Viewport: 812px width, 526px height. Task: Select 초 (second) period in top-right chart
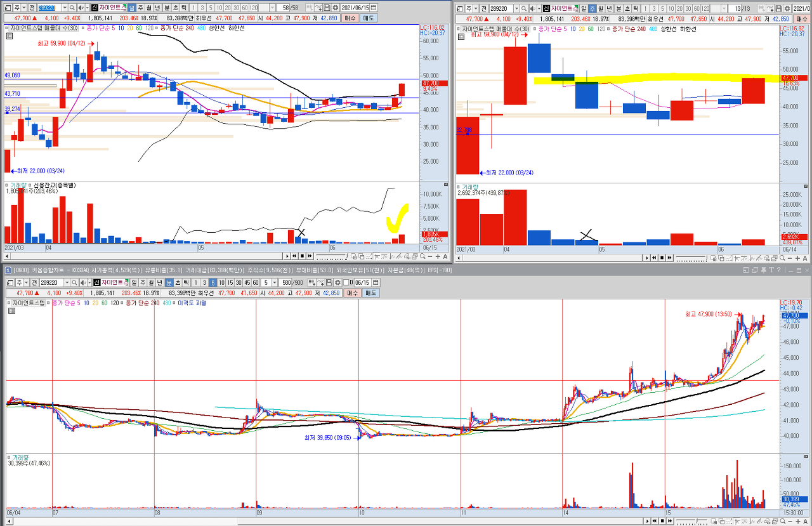[x=627, y=8]
